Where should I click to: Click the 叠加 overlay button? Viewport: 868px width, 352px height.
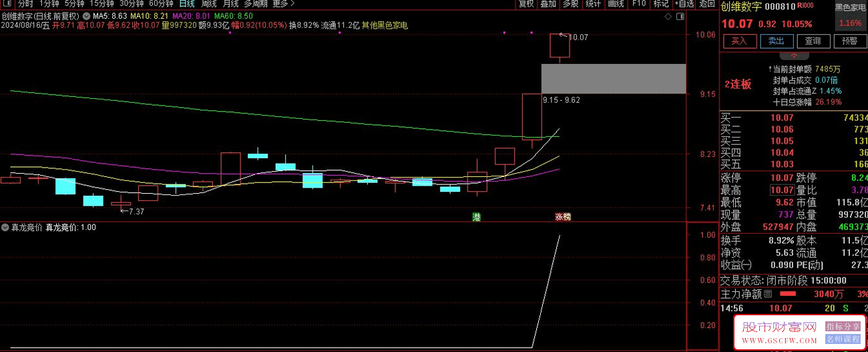548,3
